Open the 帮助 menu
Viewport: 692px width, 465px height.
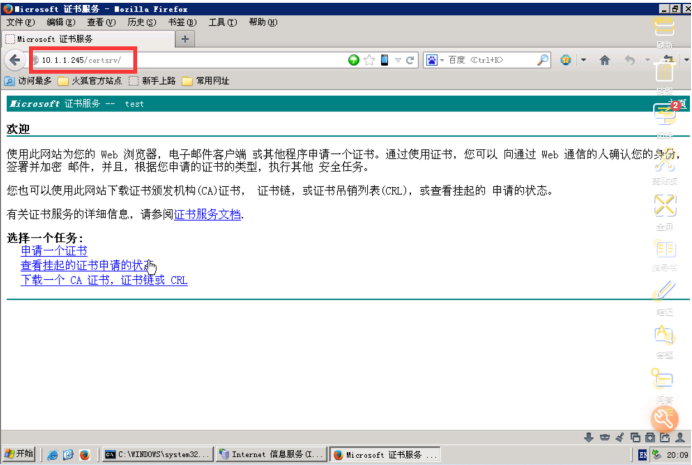263,22
